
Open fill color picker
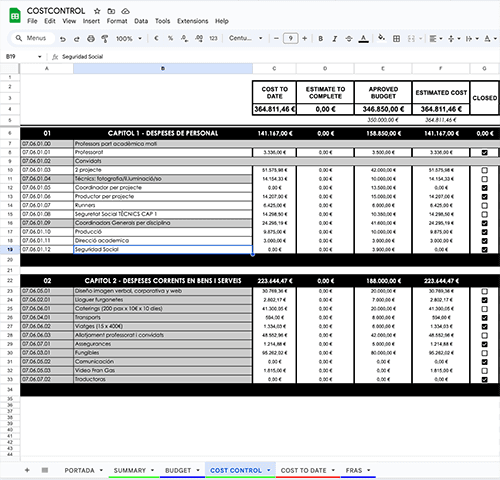(x=381, y=38)
